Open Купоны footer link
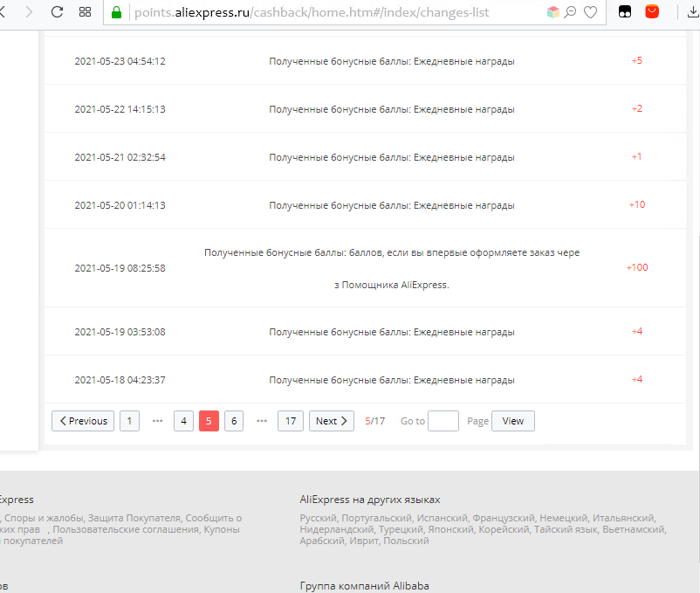Image resolution: width=700 pixels, height=593 pixels. coord(222,529)
